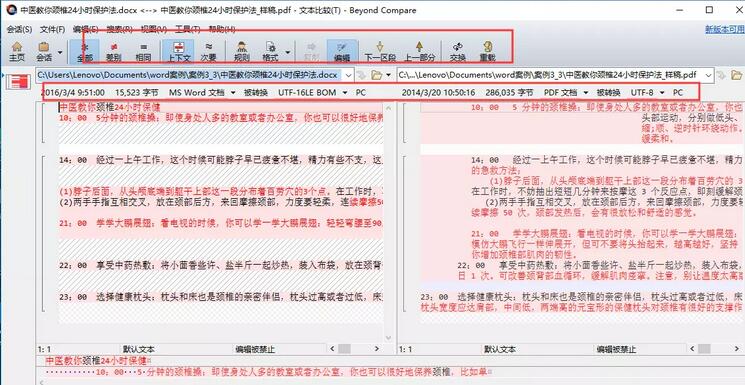Go to the 主页 home icon
This screenshot has height=385, width=745.
tap(17, 52)
